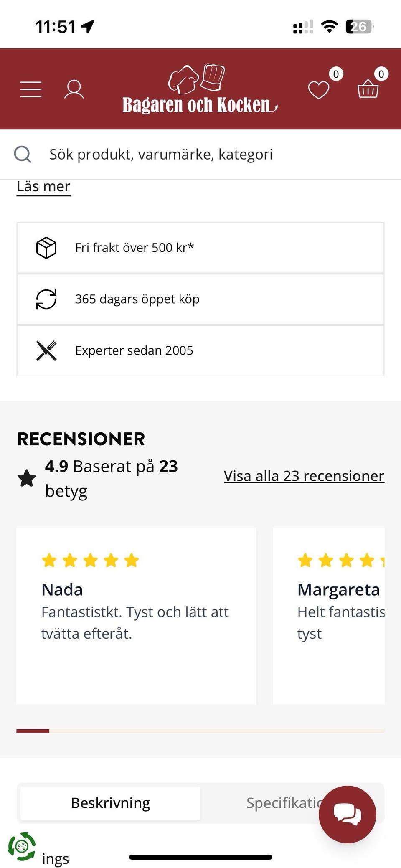Image resolution: width=401 pixels, height=868 pixels.
Task: Tap the 4.9 rating star summary
Action: pyautogui.click(x=98, y=478)
